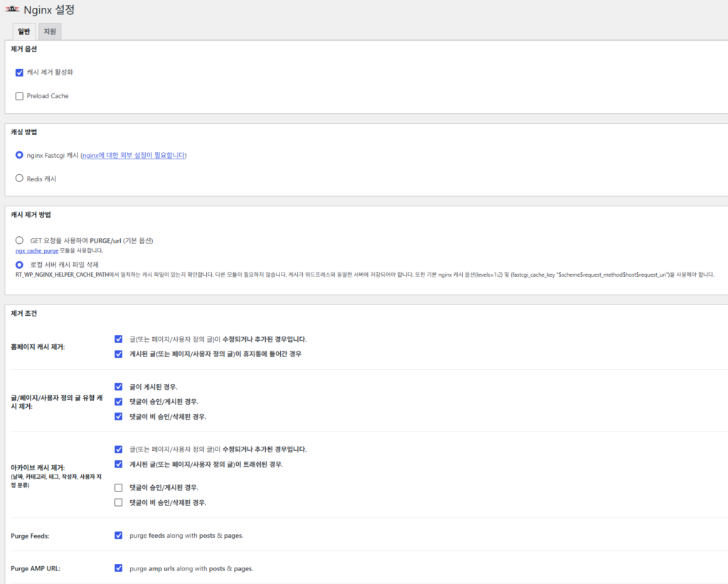Click the 제거 옵션 section heading
The image size is (728, 584).
pyautogui.click(x=23, y=49)
